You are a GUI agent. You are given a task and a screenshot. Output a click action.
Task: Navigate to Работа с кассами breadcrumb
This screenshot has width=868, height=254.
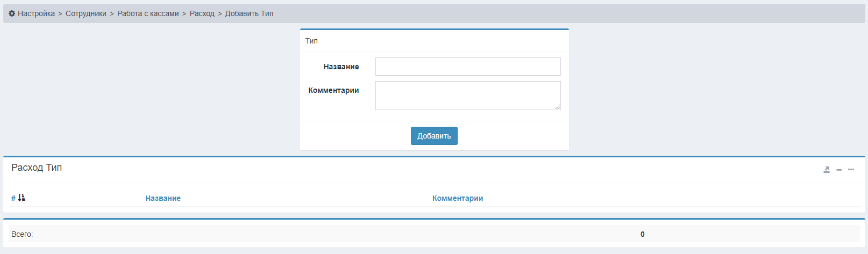tap(148, 13)
